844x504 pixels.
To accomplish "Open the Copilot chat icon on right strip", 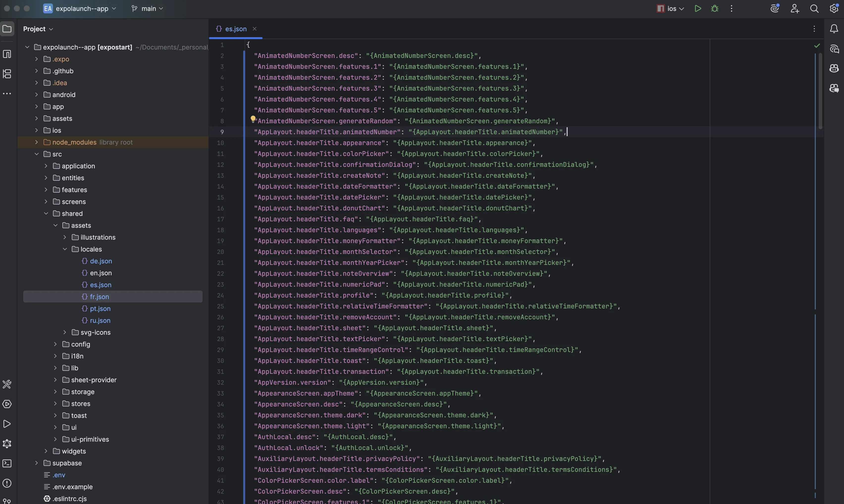I will tap(834, 88).
